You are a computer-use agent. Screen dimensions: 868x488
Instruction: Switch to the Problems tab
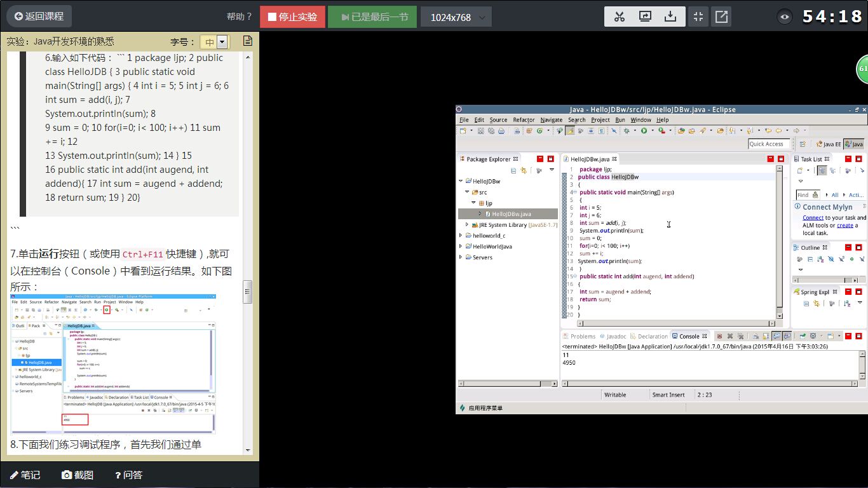[579, 336]
